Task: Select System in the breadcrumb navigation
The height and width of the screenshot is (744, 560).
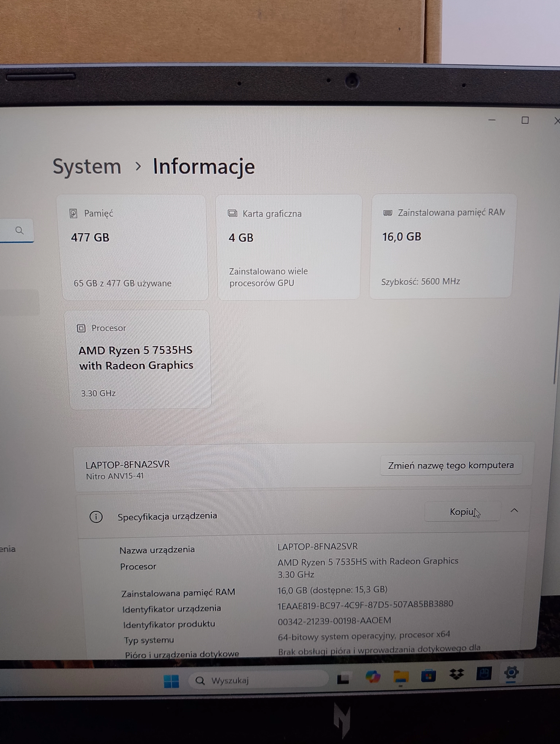Action: click(x=87, y=166)
